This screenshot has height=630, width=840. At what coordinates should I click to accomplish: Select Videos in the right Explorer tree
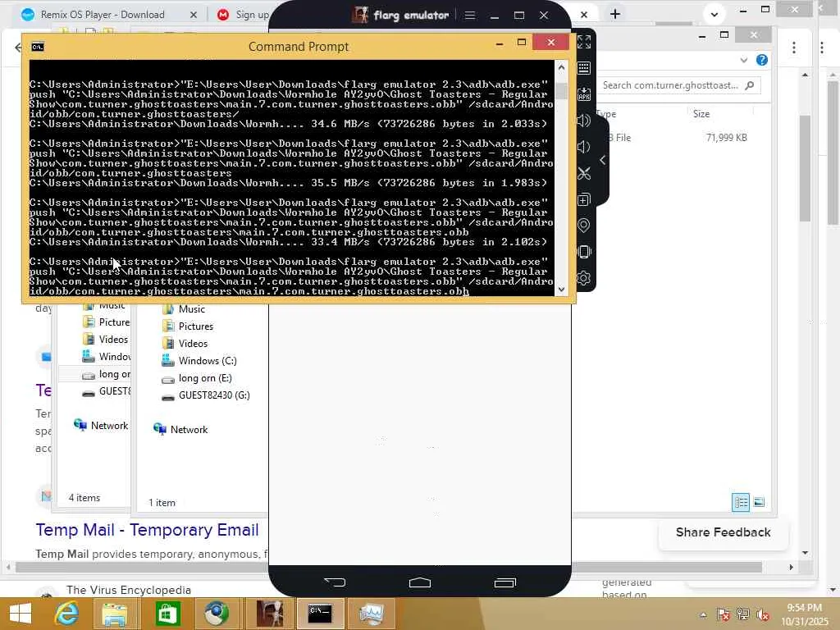193,344
